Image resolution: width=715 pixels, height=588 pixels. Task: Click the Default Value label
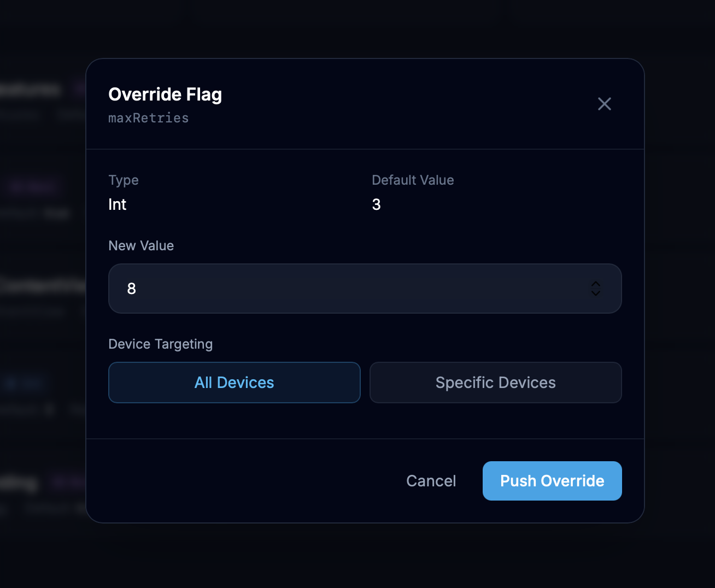[x=413, y=180]
